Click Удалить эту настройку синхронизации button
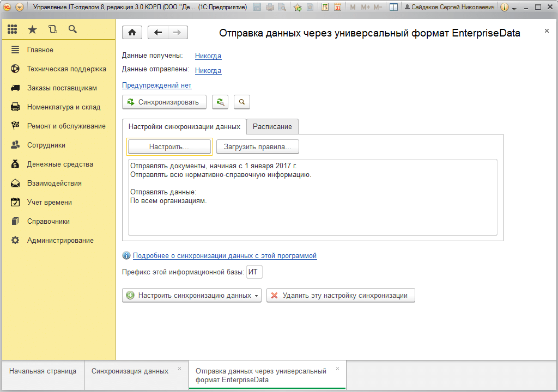 tap(341, 295)
